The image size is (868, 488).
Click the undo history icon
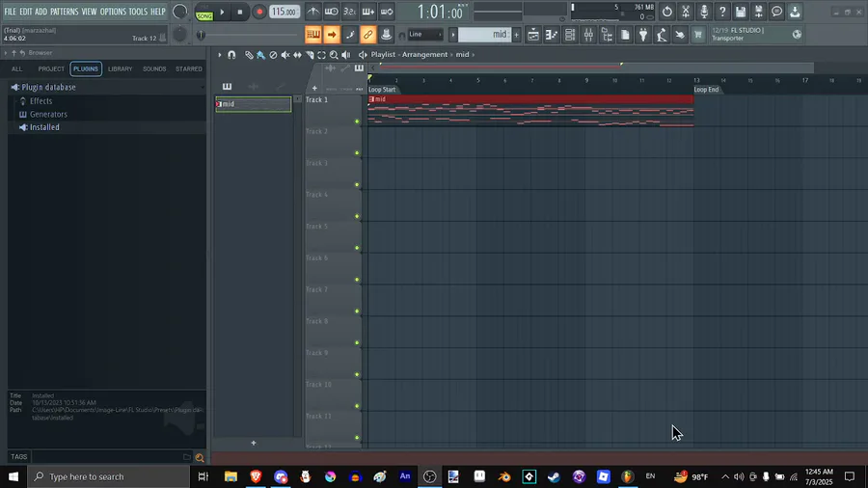click(x=667, y=12)
